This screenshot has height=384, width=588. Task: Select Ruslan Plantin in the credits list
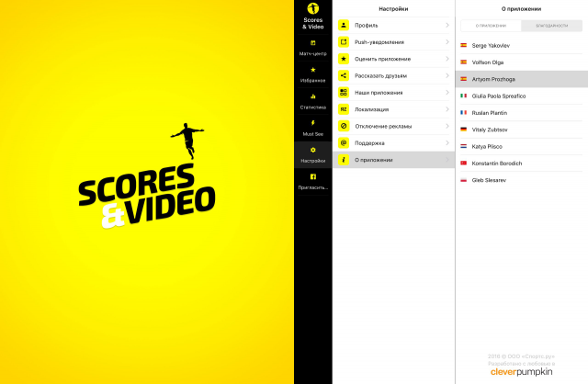click(x=522, y=112)
